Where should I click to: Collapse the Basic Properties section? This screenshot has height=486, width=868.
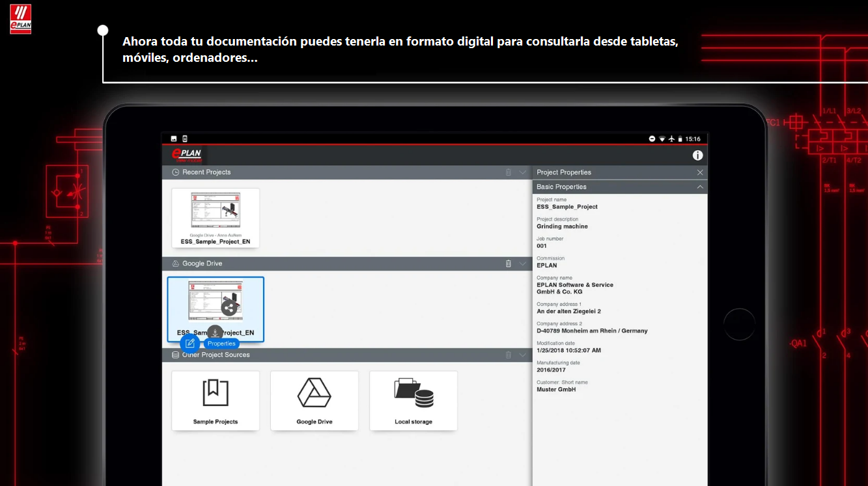(700, 187)
